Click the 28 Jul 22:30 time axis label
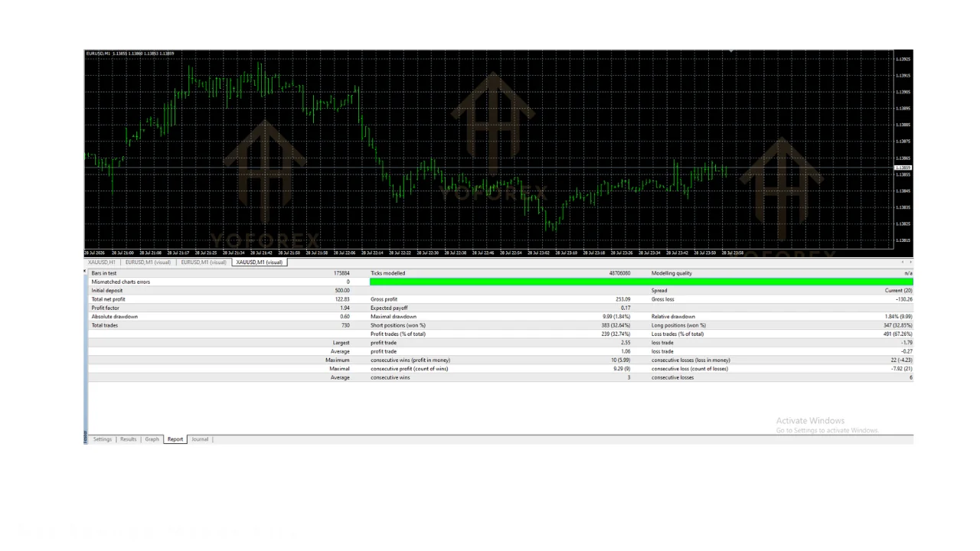This screenshot has width=980, height=551. [x=427, y=253]
